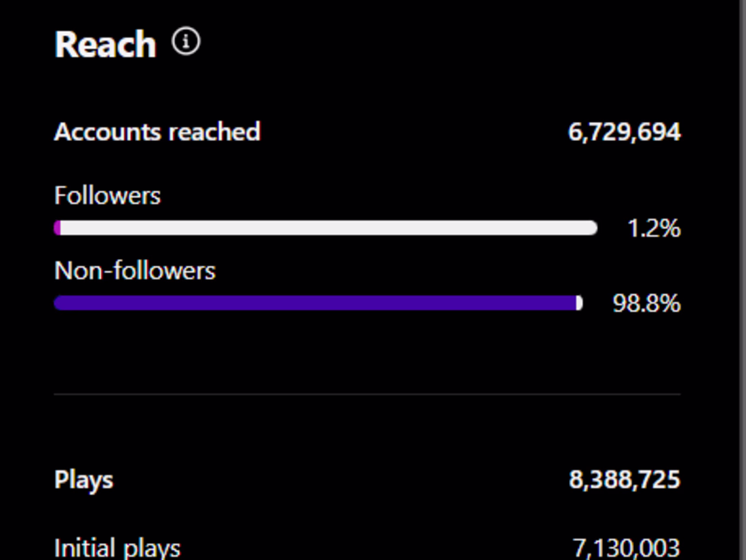Select the 98.8% non-followers percentage

point(646,303)
